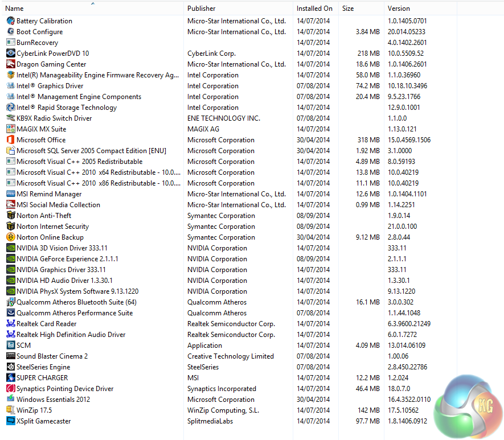Viewport: 504px width, 440px height.
Task: Select the Qualcomm Atheros Bluetooth Suite icon
Action: [11, 302]
